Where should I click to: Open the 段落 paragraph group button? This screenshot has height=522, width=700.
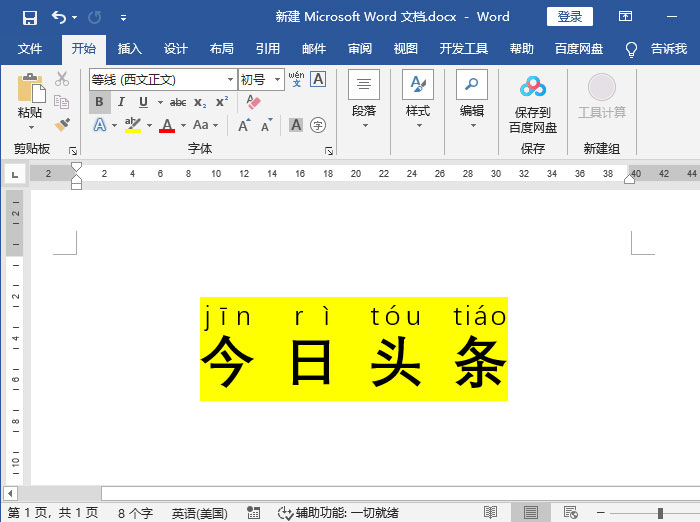pyautogui.click(x=364, y=100)
